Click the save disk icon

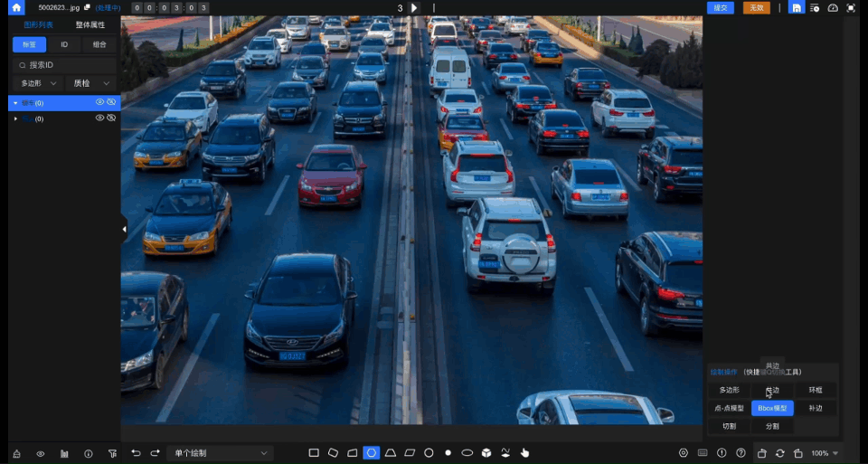pos(797,8)
